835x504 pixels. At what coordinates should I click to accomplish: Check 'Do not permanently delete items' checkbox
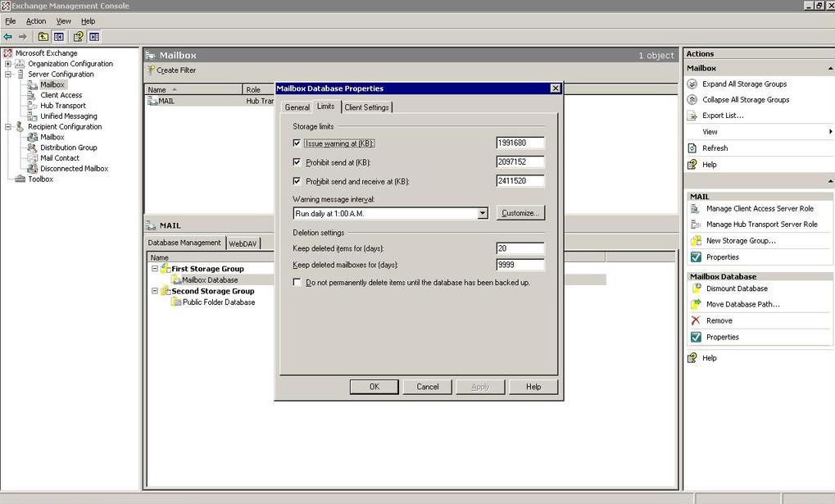297,283
